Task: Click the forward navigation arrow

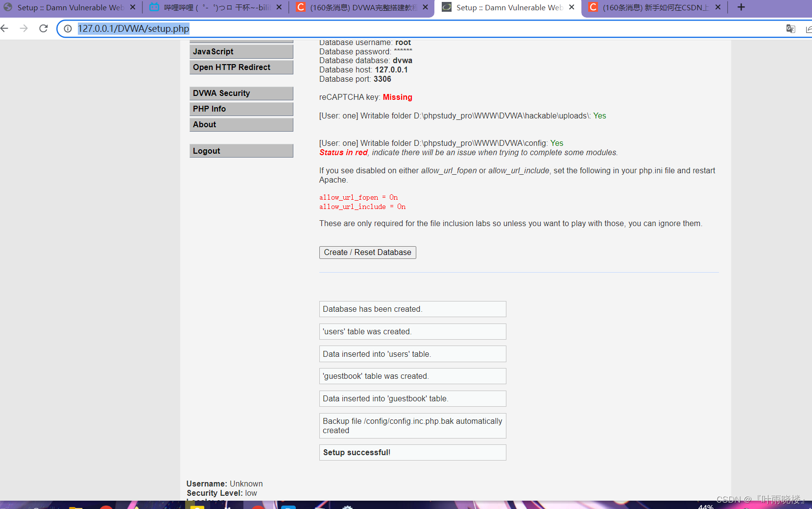Action: point(24,28)
